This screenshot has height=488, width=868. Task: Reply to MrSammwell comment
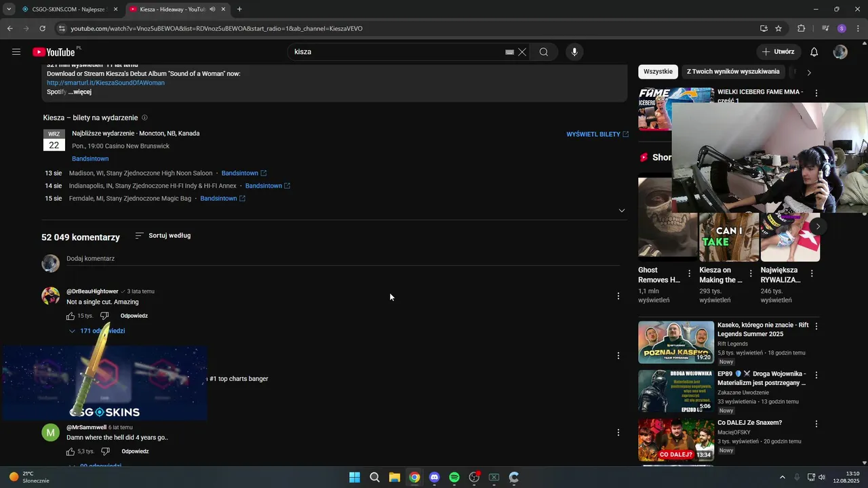[x=135, y=451]
